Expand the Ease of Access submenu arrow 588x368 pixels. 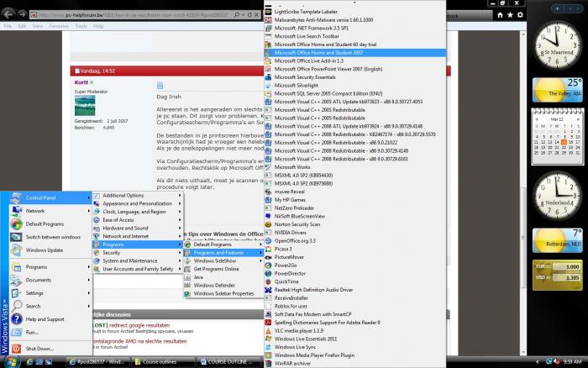click(180, 220)
